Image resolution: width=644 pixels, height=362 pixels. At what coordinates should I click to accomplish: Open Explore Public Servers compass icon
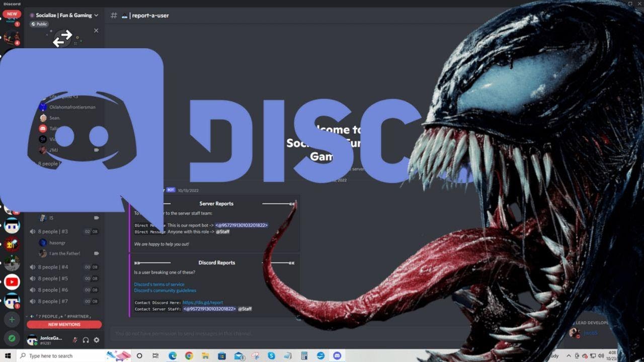point(12,338)
